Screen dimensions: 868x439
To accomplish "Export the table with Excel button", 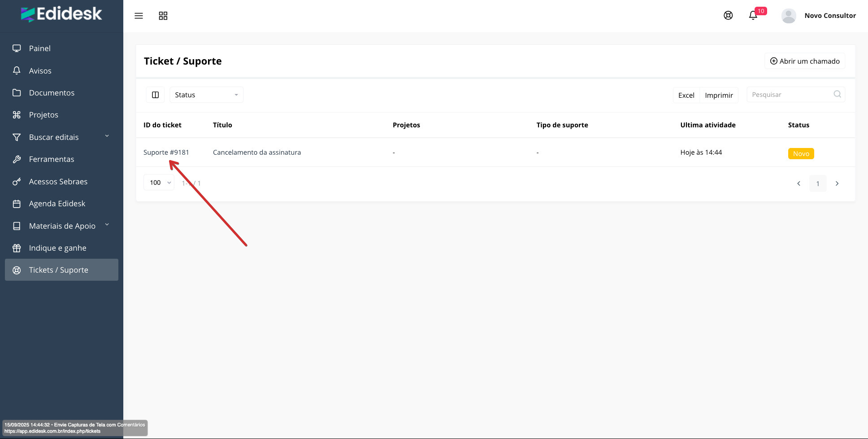I will click(686, 95).
